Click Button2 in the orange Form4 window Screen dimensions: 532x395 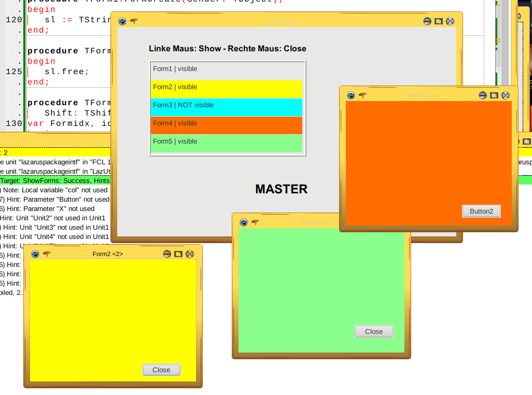coord(482,211)
